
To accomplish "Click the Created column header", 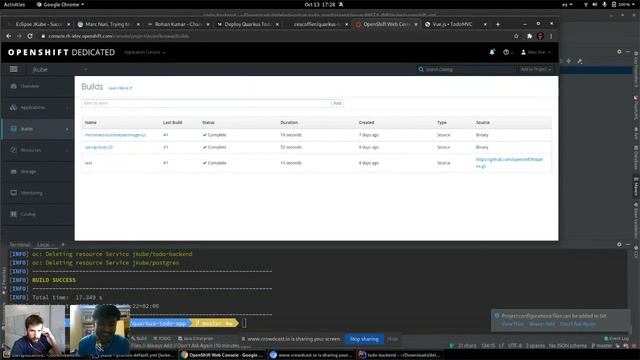I will coord(367,122).
